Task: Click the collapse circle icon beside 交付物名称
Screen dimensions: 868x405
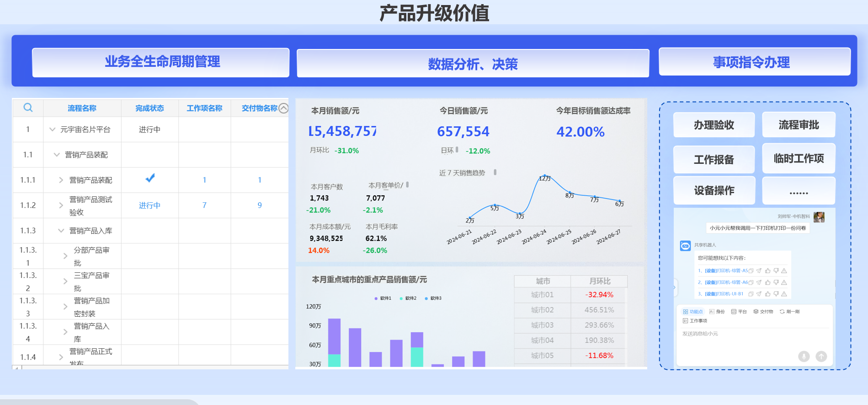Action: click(283, 108)
